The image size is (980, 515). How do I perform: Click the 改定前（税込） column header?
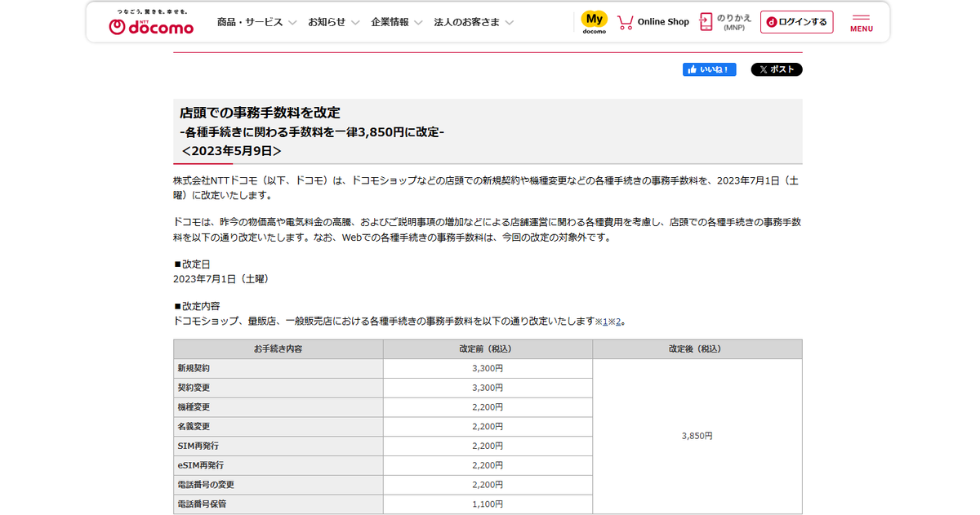488,349
